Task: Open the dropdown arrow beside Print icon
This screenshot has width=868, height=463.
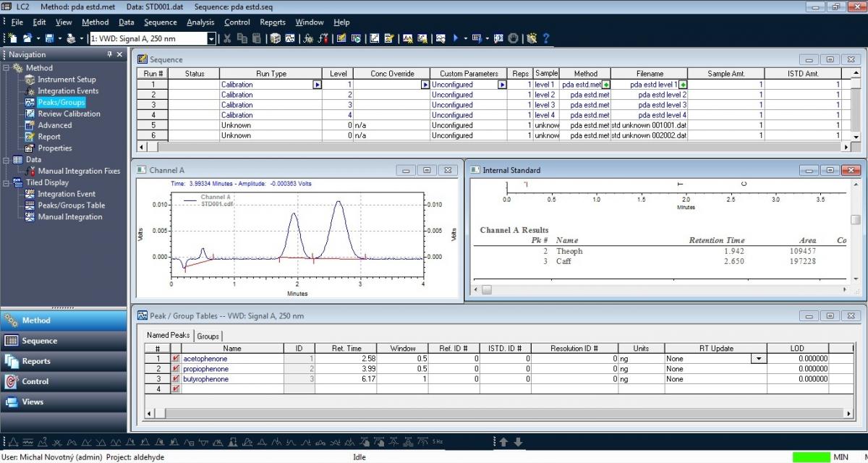Action: (x=82, y=38)
